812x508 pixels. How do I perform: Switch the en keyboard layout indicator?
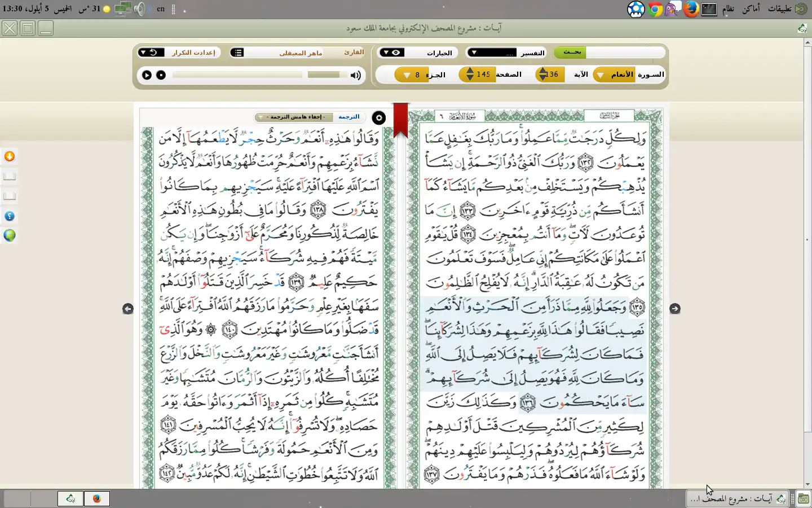pos(161,9)
